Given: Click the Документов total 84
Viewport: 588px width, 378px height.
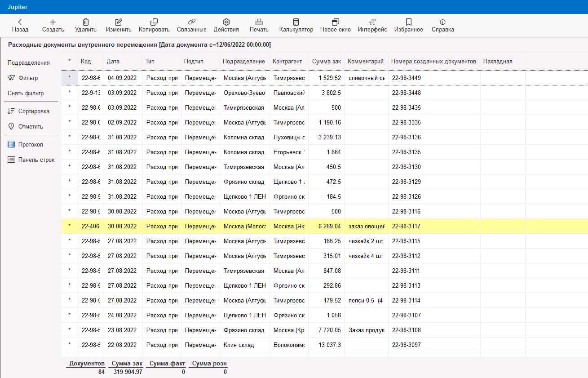Looking at the screenshot, I should (x=102, y=372).
